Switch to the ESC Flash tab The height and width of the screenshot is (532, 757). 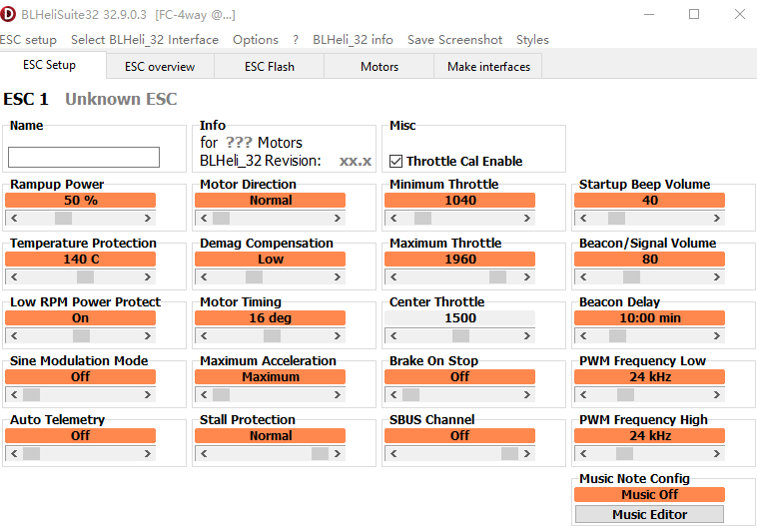click(270, 67)
